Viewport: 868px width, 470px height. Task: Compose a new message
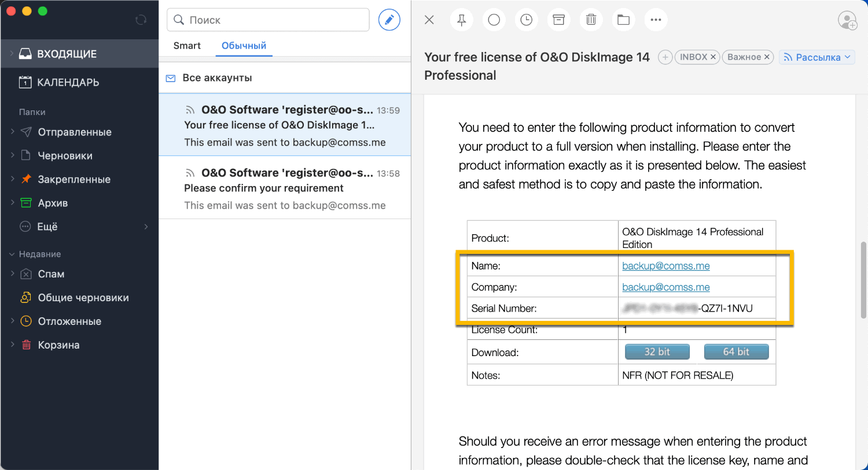point(389,20)
